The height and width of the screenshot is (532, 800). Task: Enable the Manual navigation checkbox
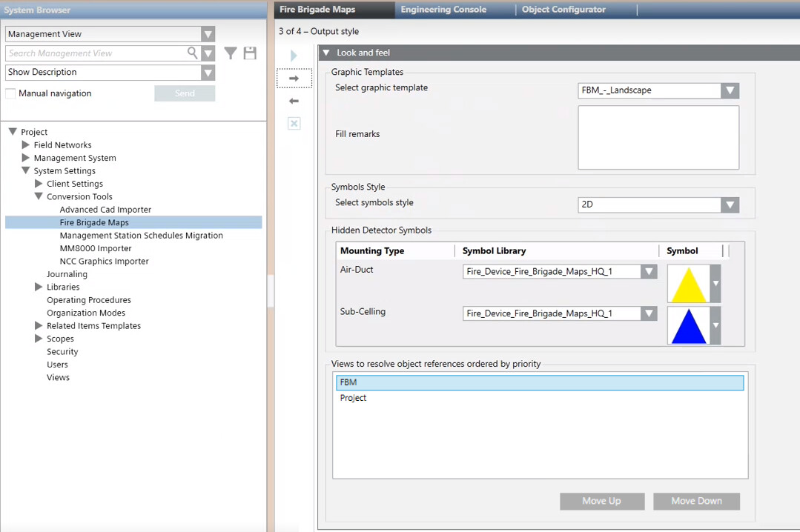[x=11, y=93]
